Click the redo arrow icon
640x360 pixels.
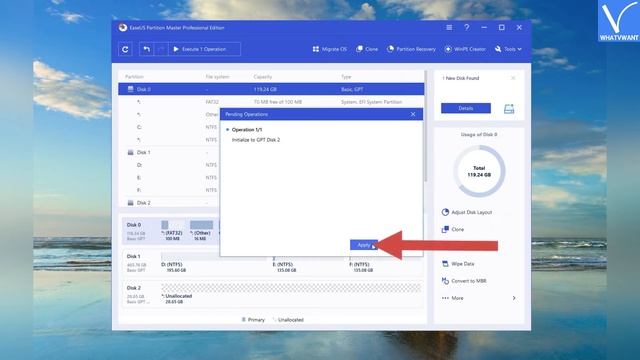pyautogui.click(x=161, y=49)
